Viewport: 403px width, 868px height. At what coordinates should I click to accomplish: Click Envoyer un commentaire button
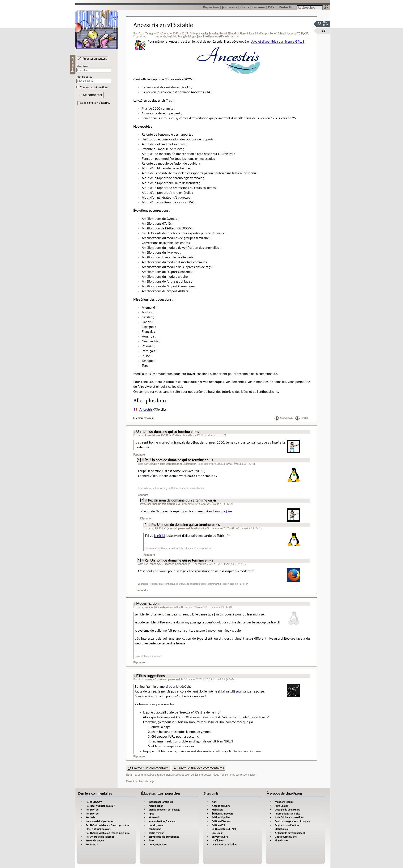point(148,768)
